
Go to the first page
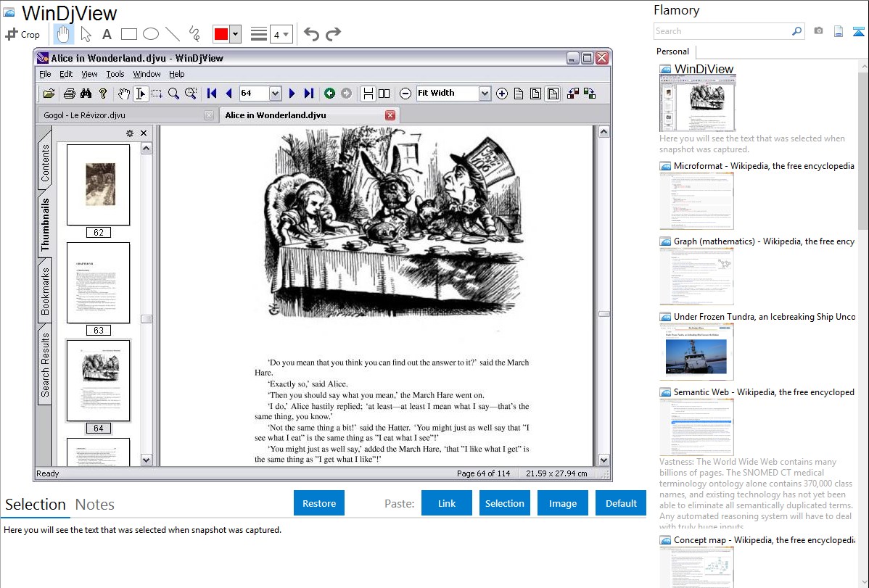[212, 93]
